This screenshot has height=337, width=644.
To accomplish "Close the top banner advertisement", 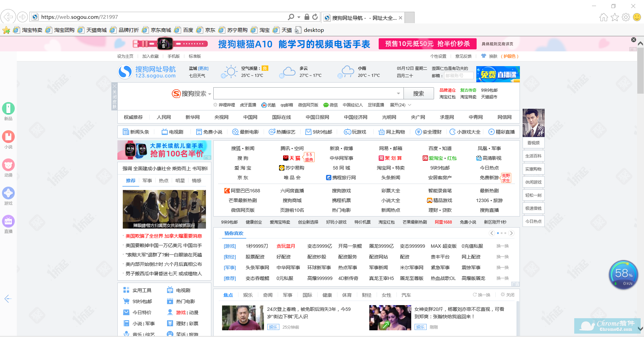I will (x=634, y=40).
